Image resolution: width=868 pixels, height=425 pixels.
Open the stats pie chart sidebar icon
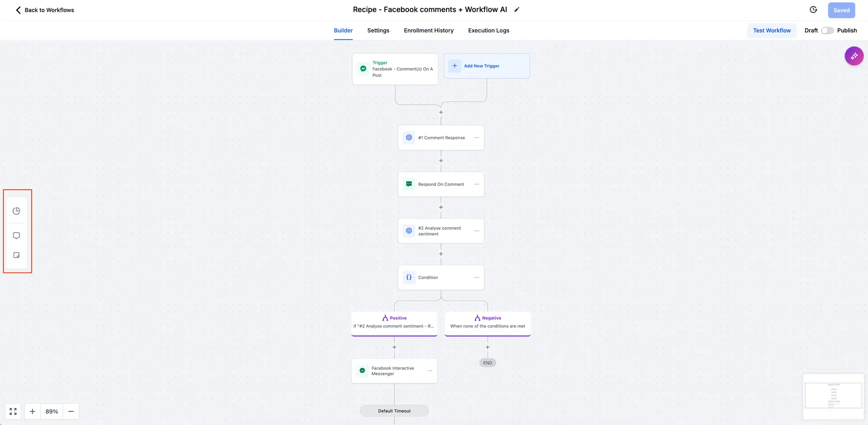[16, 211]
